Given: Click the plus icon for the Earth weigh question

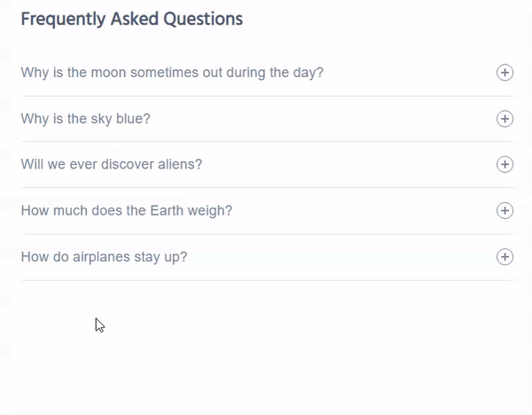Looking at the screenshot, I should 505,210.
